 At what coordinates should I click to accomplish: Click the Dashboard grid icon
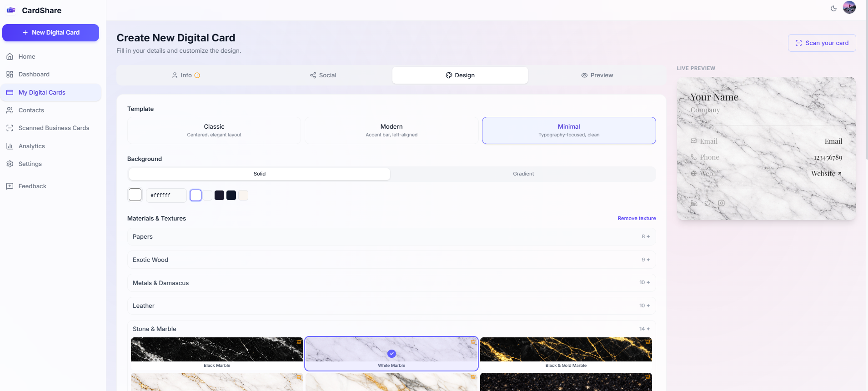point(10,74)
